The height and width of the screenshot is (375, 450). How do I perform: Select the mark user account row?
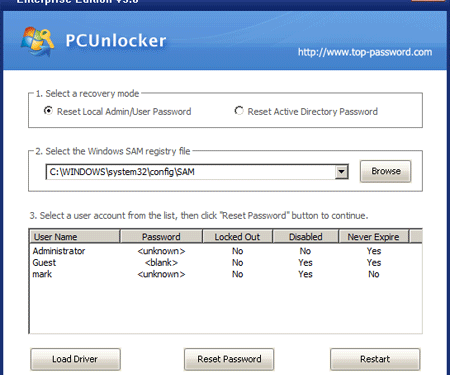click(225, 274)
